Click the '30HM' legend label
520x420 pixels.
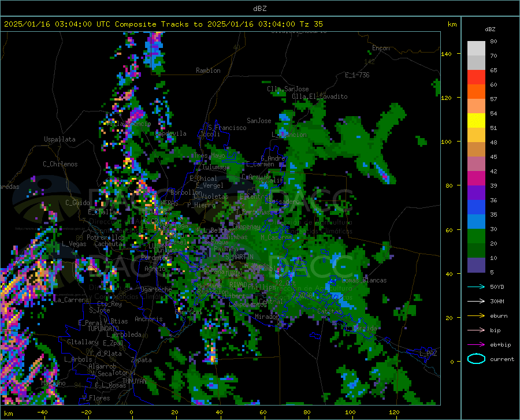click(x=497, y=302)
